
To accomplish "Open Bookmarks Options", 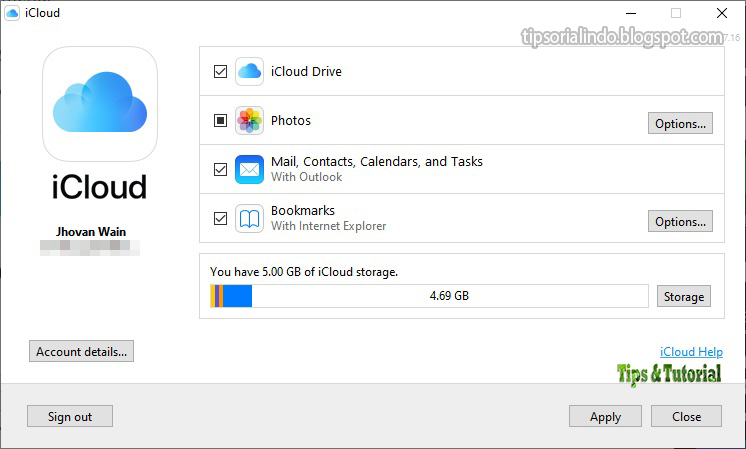I will [x=680, y=221].
